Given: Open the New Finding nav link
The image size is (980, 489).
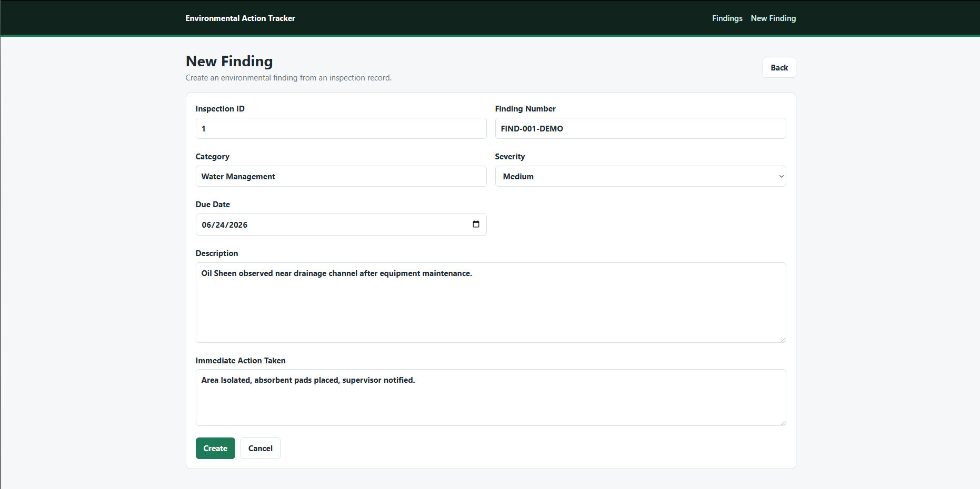Looking at the screenshot, I should point(773,18).
